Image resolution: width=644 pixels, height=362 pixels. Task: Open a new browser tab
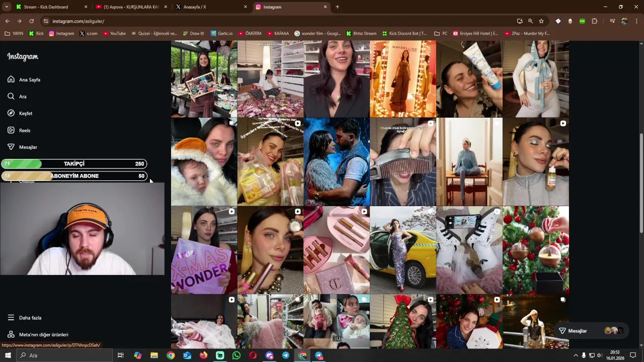coord(337,7)
